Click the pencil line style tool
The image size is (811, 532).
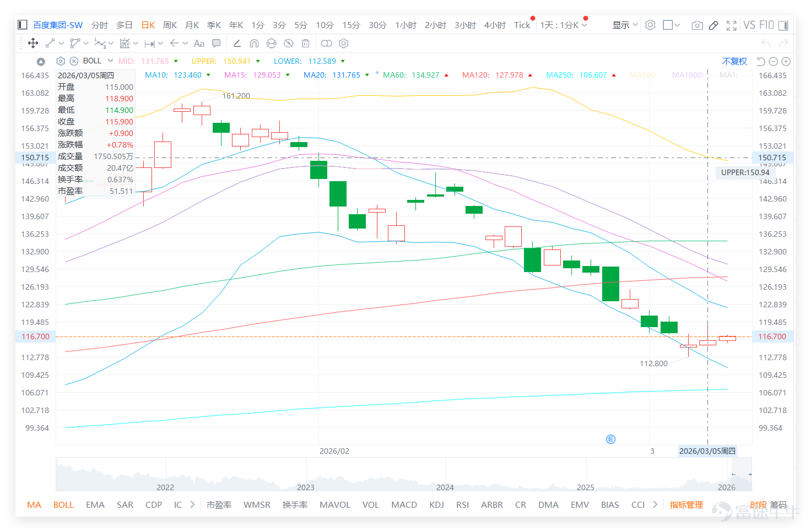coord(237,44)
